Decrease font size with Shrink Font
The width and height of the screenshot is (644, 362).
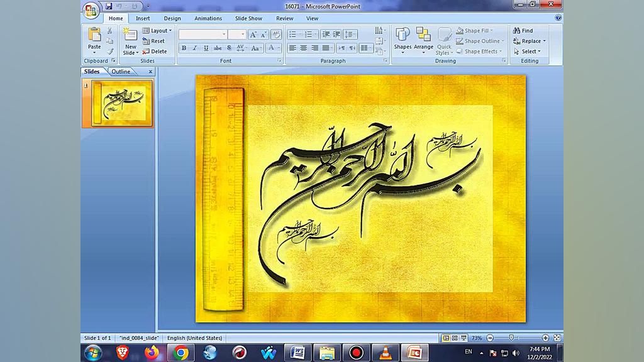click(x=264, y=35)
